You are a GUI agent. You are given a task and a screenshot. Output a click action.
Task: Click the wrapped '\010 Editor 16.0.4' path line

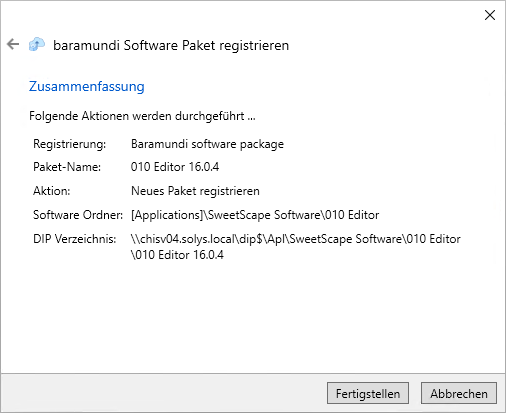tap(177, 255)
